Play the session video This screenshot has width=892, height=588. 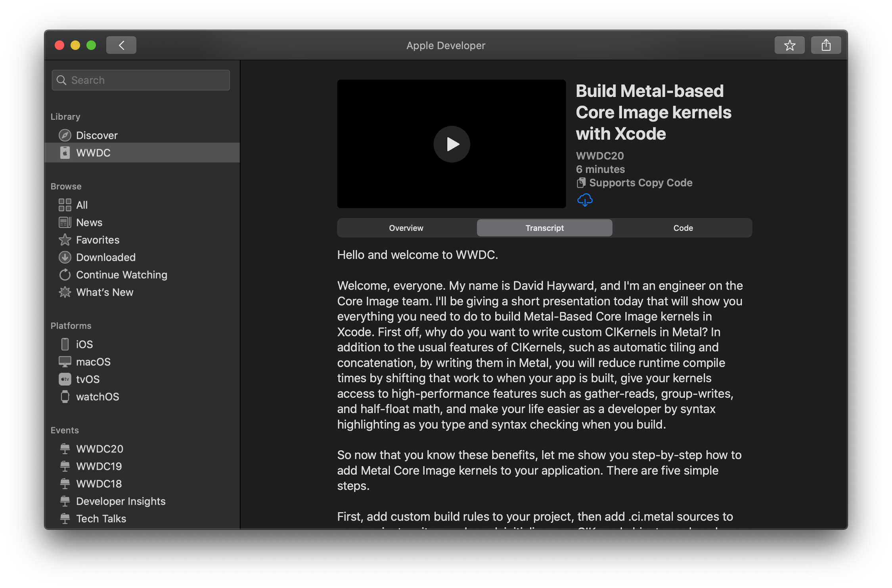[x=452, y=144]
